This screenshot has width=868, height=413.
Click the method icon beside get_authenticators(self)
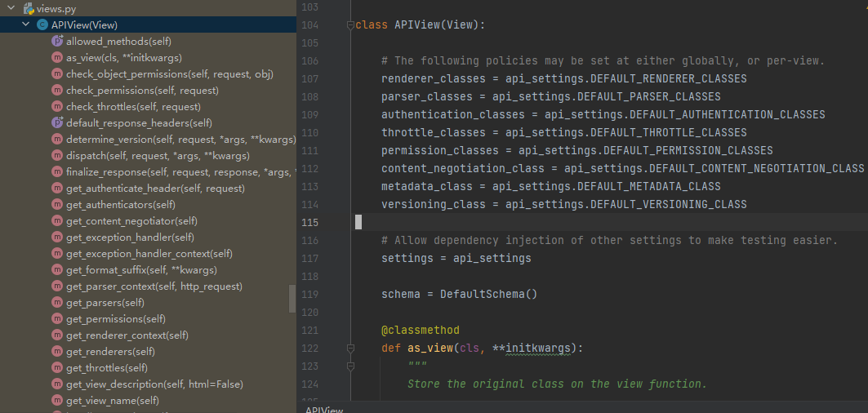coord(57,204)
